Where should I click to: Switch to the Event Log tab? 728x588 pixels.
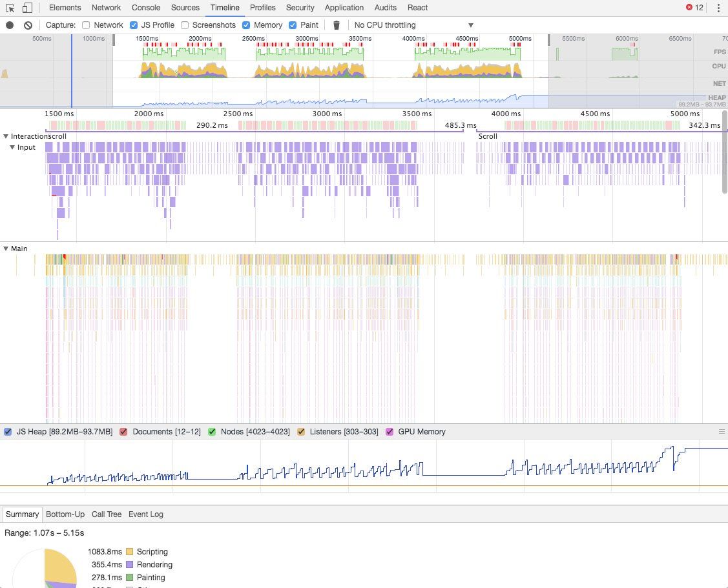coord(145,514)
